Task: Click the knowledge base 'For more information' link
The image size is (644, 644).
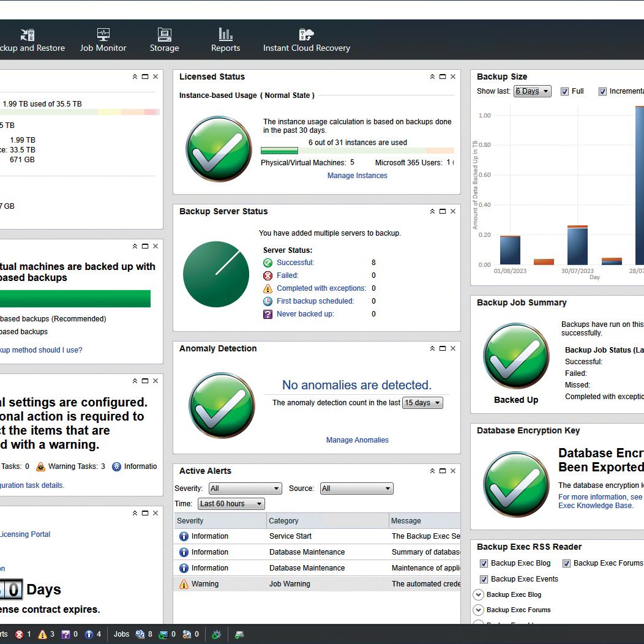Action: coord(601,501)
